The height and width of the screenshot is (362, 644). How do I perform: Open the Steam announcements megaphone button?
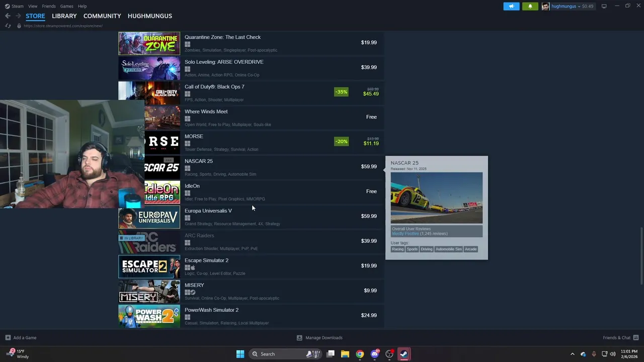[511, 6]
